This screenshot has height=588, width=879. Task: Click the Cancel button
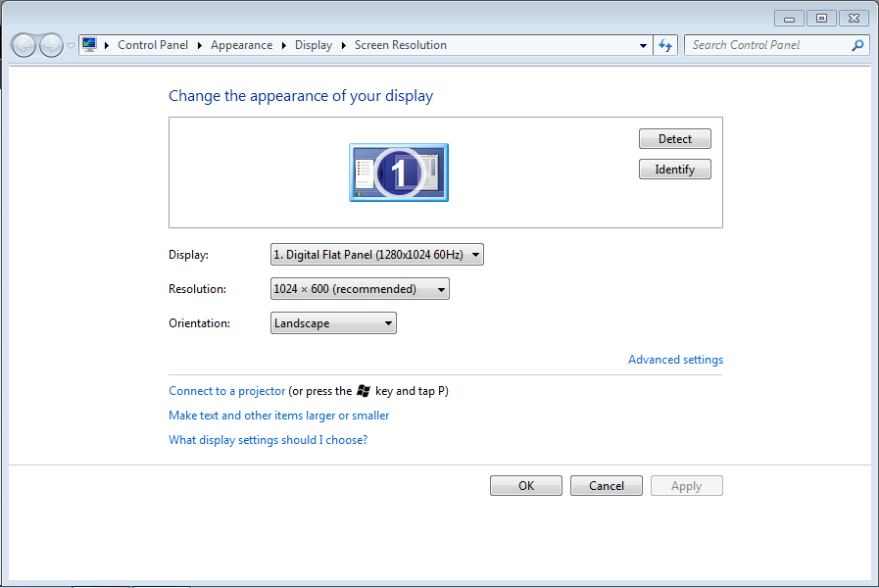[x=606, y=485]
